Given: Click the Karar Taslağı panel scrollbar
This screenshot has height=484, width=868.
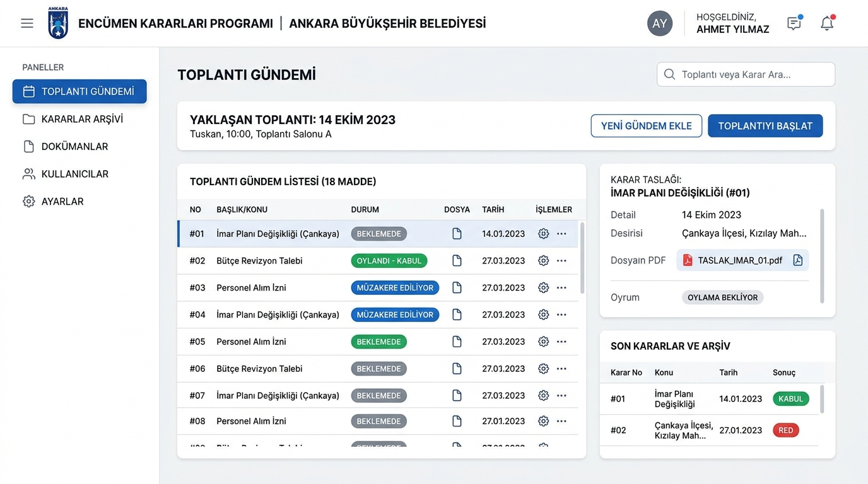Looking at the screenshot, I should pyautogui.click(x=822, y=256).
